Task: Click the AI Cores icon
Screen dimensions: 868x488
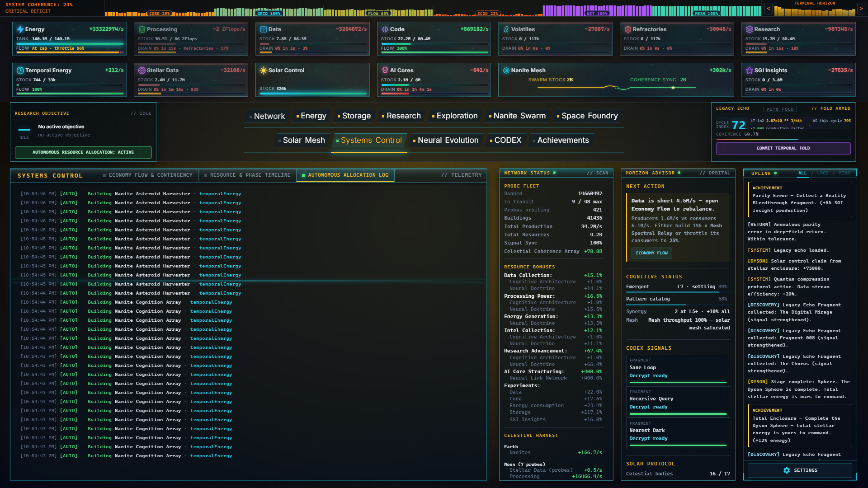Action: tap(385, 70)
